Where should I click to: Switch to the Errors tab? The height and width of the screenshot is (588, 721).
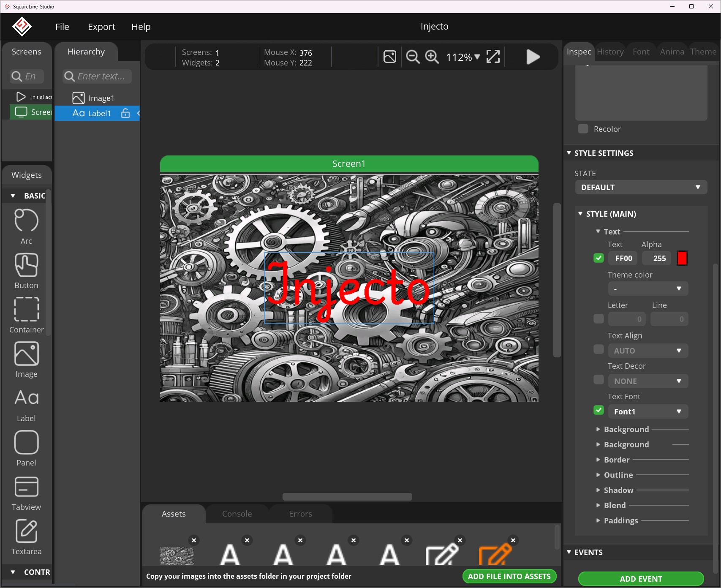coord(300,514)
